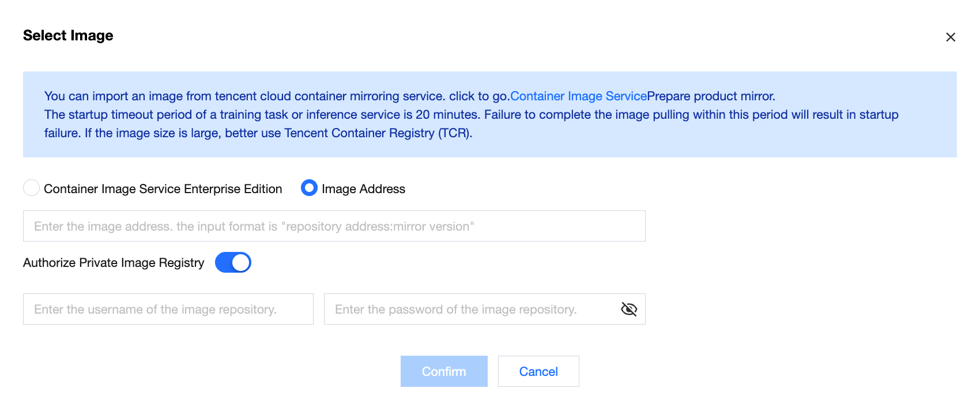
Task: Focus the image address input field
Action: pos(334,226)
